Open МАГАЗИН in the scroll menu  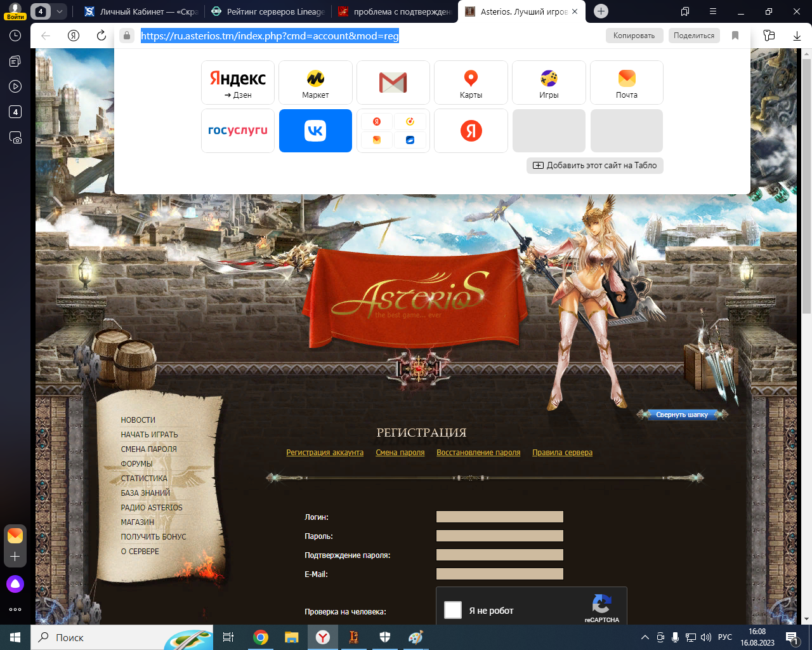(138, 522)
